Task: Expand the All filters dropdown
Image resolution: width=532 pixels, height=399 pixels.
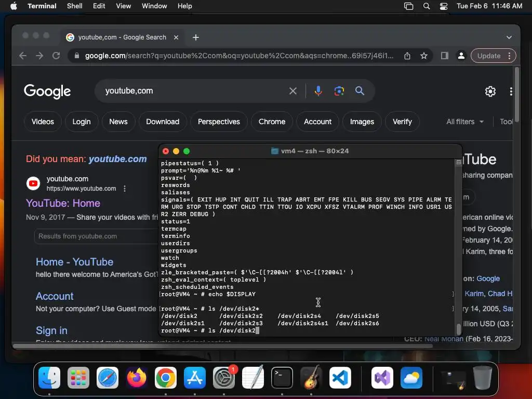Action: pyautogui.click(x=465, y=122)
